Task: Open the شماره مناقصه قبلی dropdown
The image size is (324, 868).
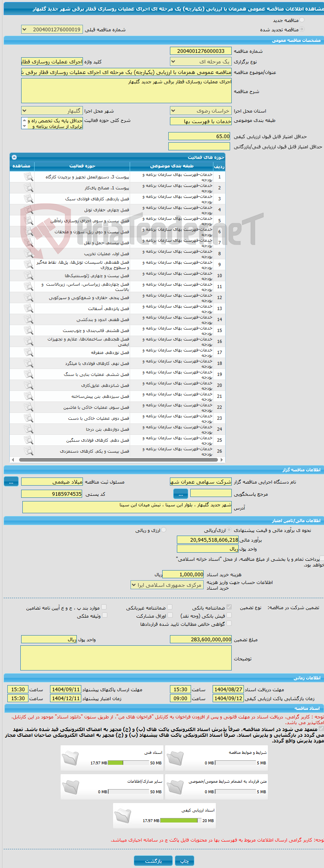Action: tap(52, 29)
